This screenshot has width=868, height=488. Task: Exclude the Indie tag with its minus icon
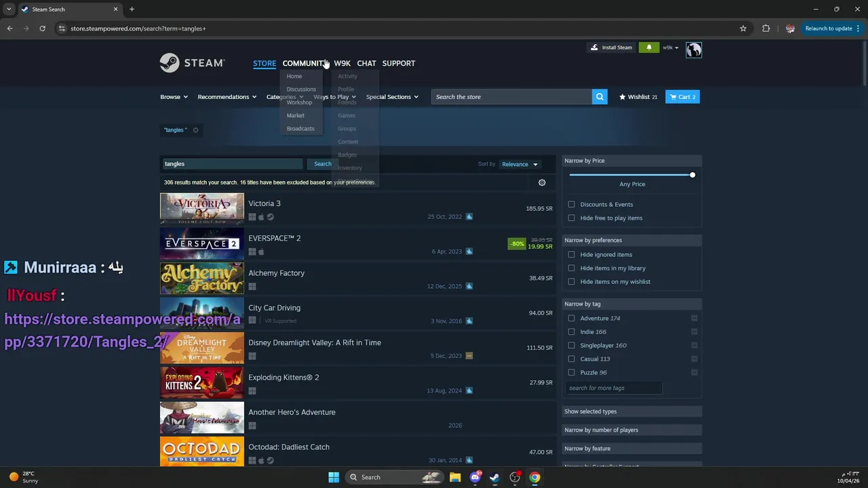(x=694, y=331)
